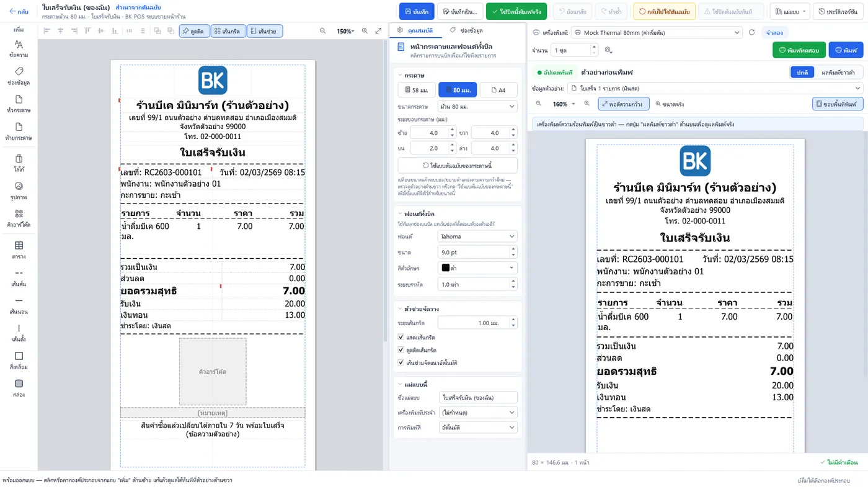Viewport: 868px width, 489px height.
Task: Uncheck ดูดติดเส้นกริด checkbox
Action: click(x=401, y=350)
